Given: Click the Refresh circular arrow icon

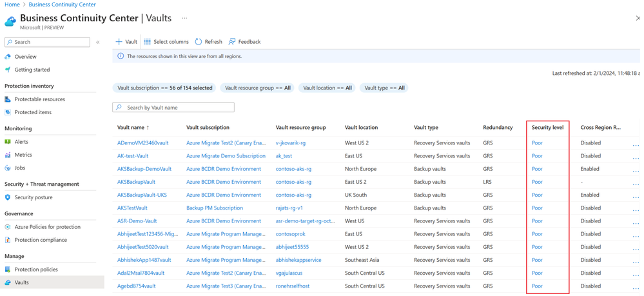Looking at the screenshot, I should [x=199, y=41].
